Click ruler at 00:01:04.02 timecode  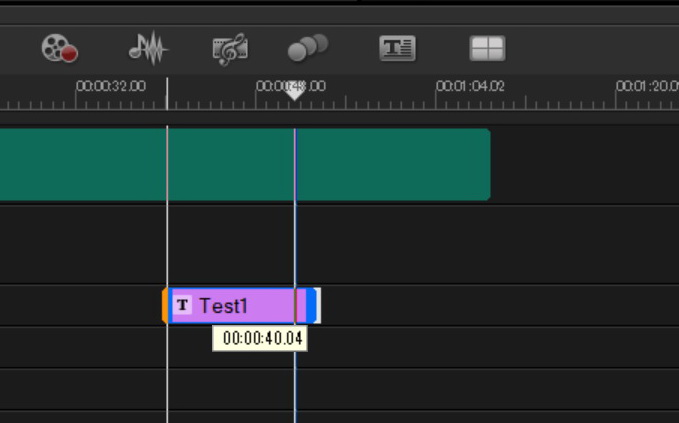[x=470, y=87]
